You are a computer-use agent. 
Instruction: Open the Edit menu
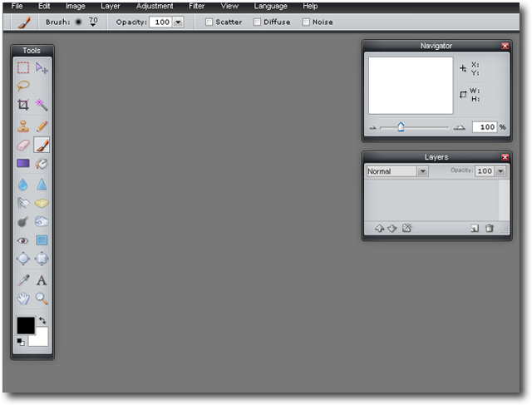pos(44,6)
